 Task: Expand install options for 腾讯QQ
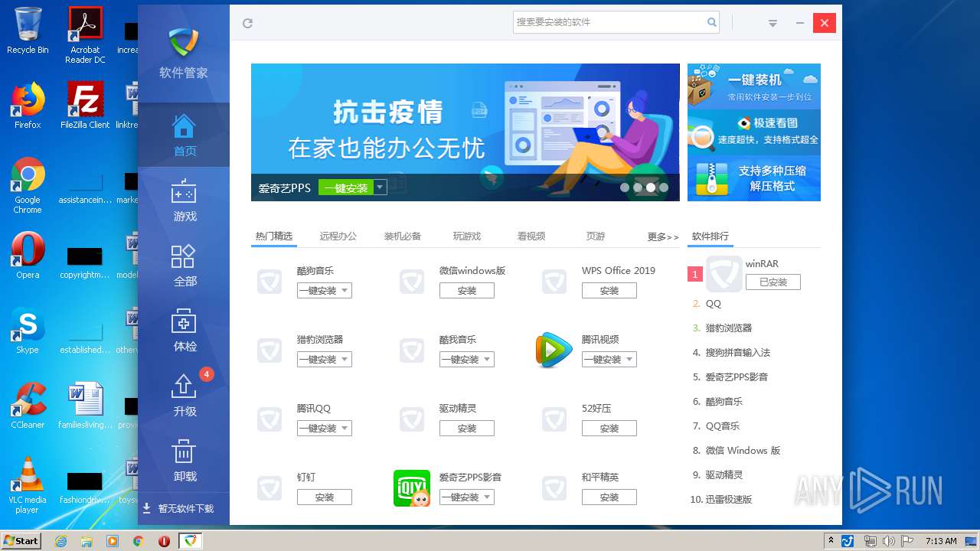345,429
